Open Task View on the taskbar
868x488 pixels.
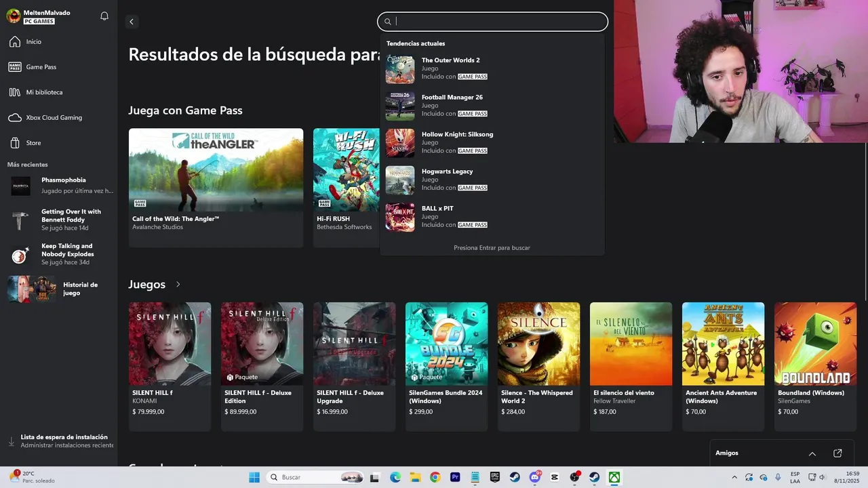tap(374, 477)
